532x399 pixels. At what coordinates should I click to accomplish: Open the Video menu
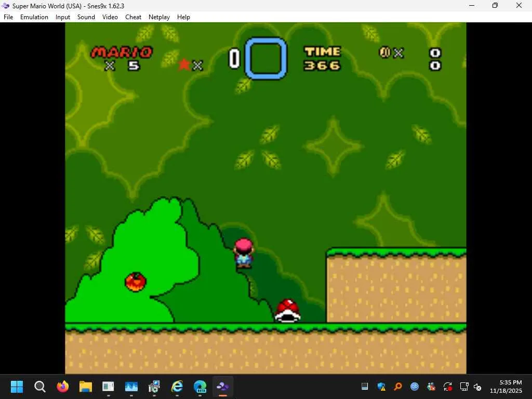tap(110, 17)
